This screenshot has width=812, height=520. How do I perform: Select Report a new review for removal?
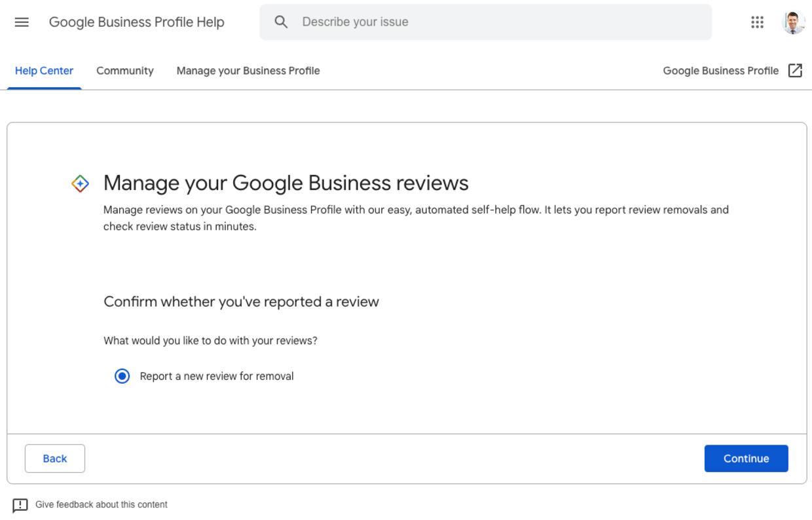(x=122, y=377)
